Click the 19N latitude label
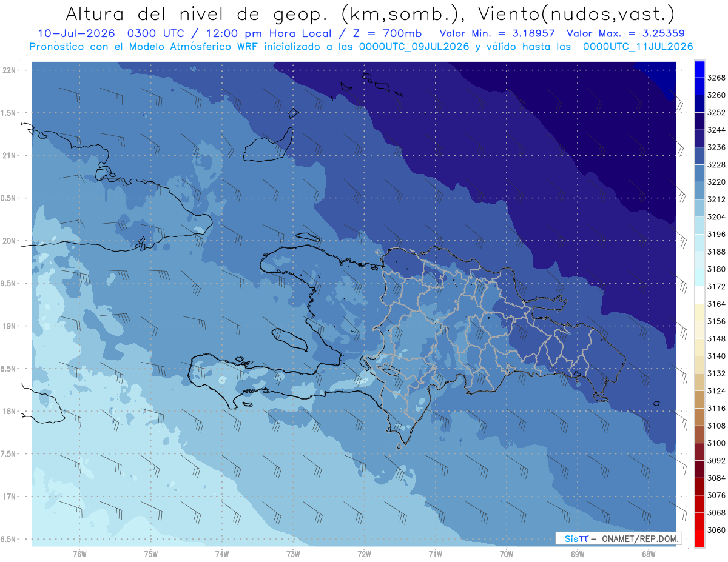The image size is (728, 562). [x=10, y=326]
